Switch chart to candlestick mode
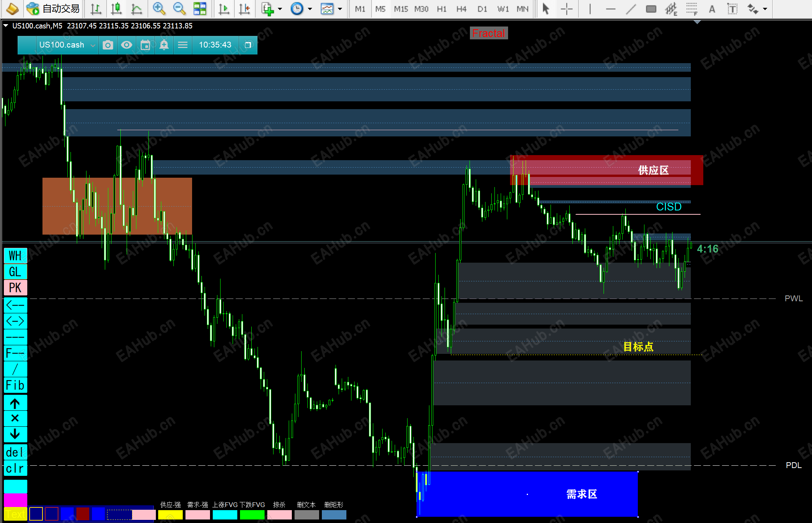The image size is (812, 523). click(x=116, y=9)
